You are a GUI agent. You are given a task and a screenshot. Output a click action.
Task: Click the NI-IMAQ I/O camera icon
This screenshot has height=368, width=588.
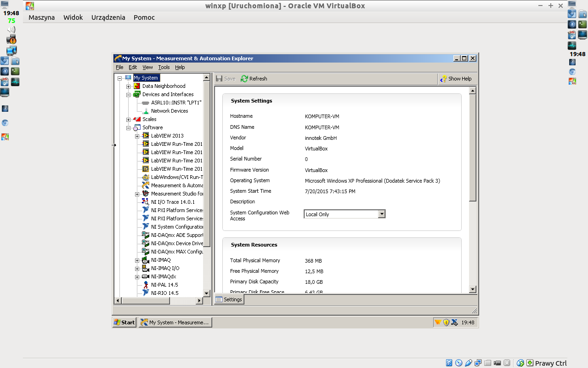(146, 268)
